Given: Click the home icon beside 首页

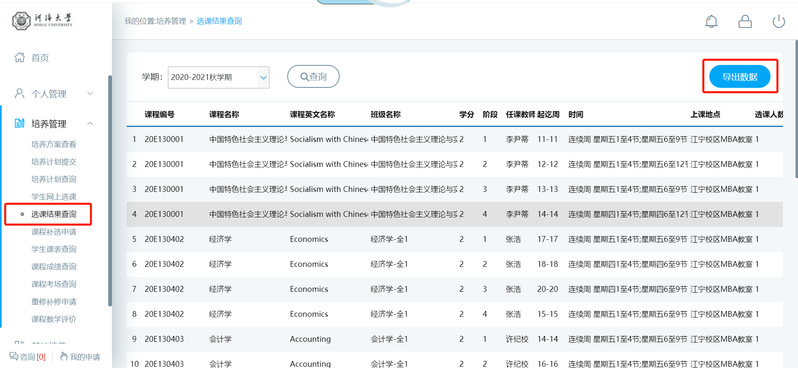Looking at the screenshot, I should [19, 57].
